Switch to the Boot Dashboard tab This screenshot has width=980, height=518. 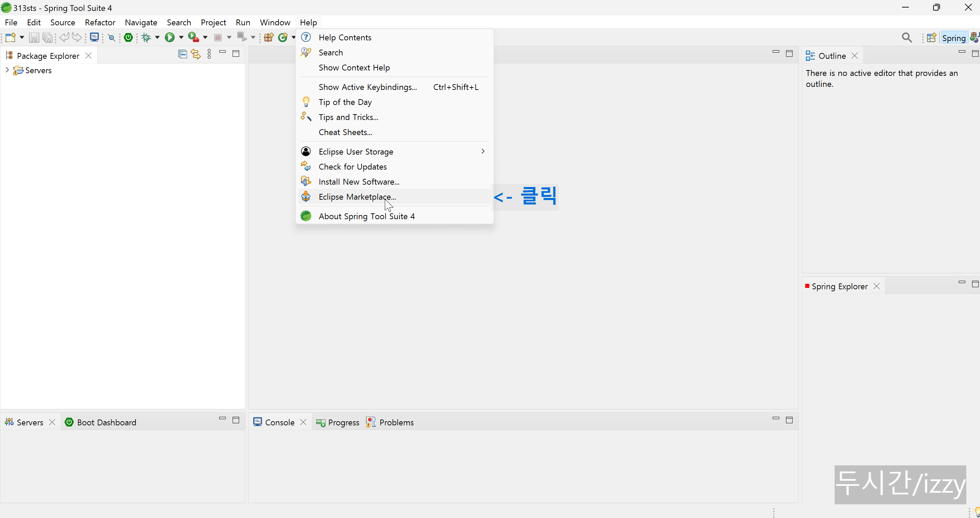[x=101, y=422]
